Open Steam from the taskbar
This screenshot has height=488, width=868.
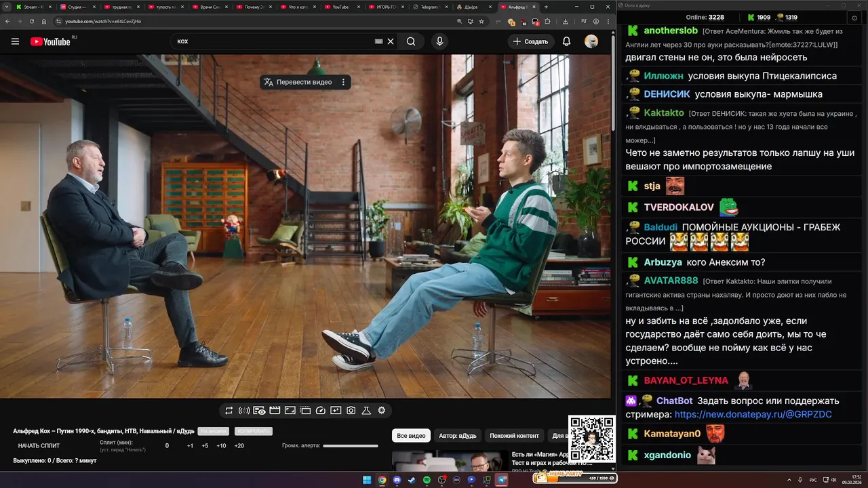pyautogui.click(x=412, y=480)
